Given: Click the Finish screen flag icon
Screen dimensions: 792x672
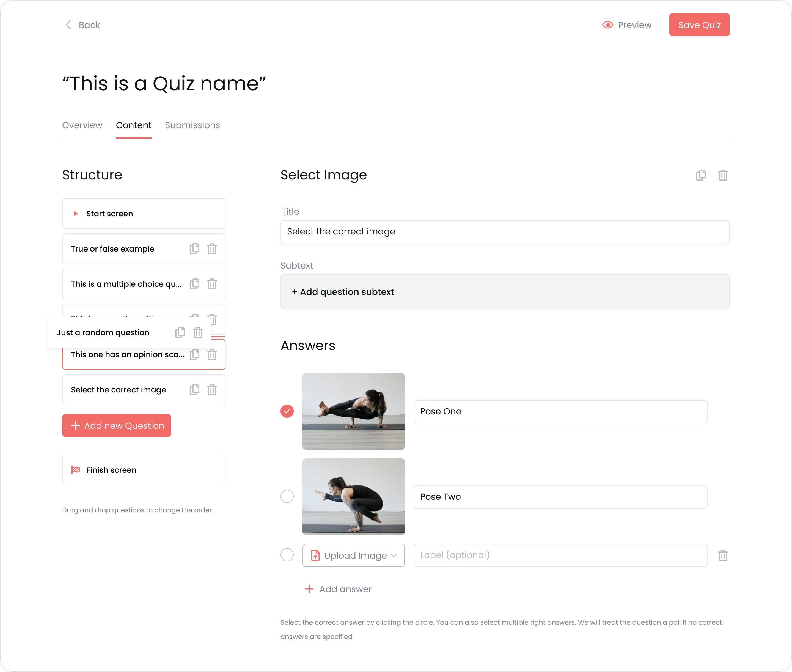Looking at the screenshot, I should pyautogui.click(x=76, y=470).
